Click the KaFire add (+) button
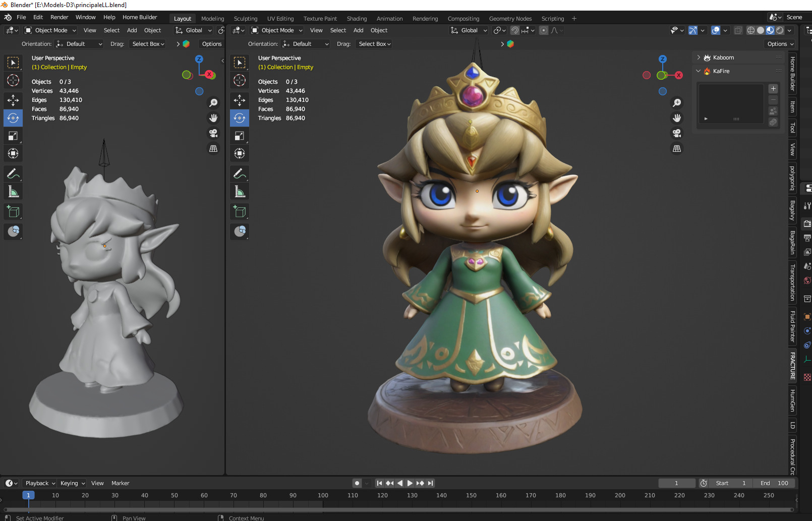The height and width of the screenshot is (521, 812). coord(773,89)
